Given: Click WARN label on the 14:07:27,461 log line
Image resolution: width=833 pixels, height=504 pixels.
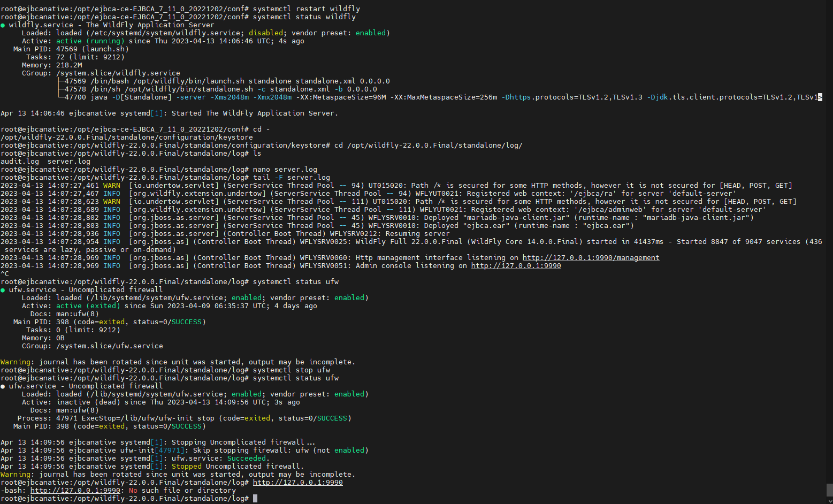Looking at the screenshot, I should [111, 186].
